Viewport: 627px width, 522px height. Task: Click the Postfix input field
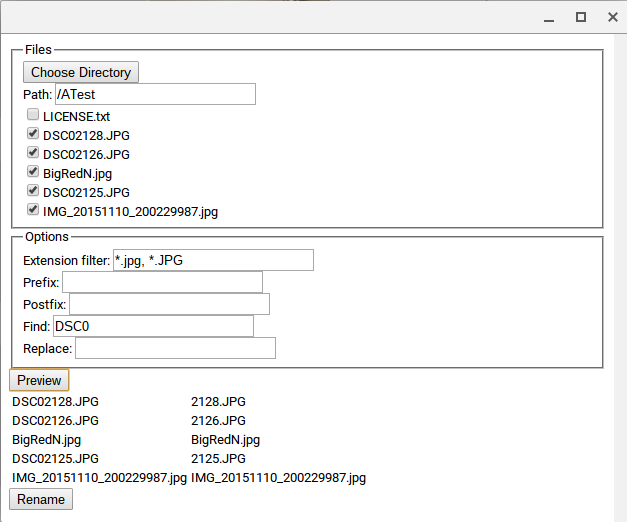coord(169,304)
